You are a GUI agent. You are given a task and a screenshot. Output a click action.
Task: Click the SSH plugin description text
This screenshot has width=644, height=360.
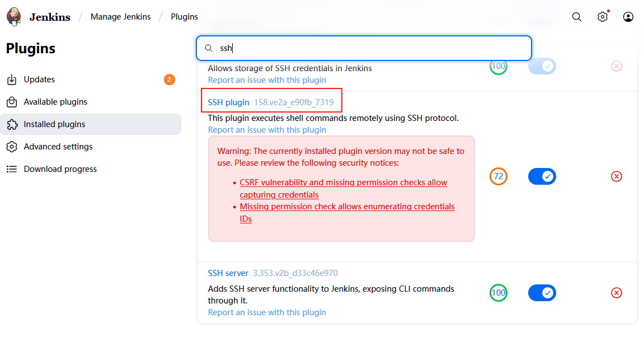pyautogui.click(x=333, y=118)
